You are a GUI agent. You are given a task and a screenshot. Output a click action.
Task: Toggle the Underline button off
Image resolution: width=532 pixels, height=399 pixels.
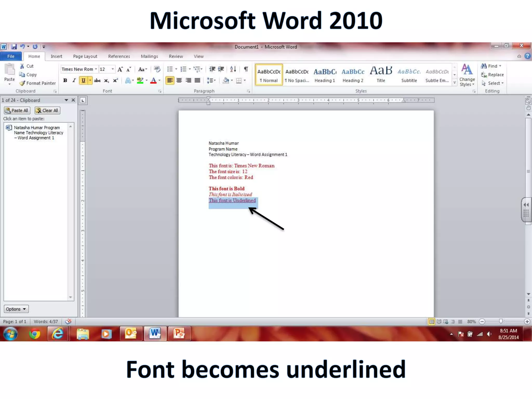83,81
